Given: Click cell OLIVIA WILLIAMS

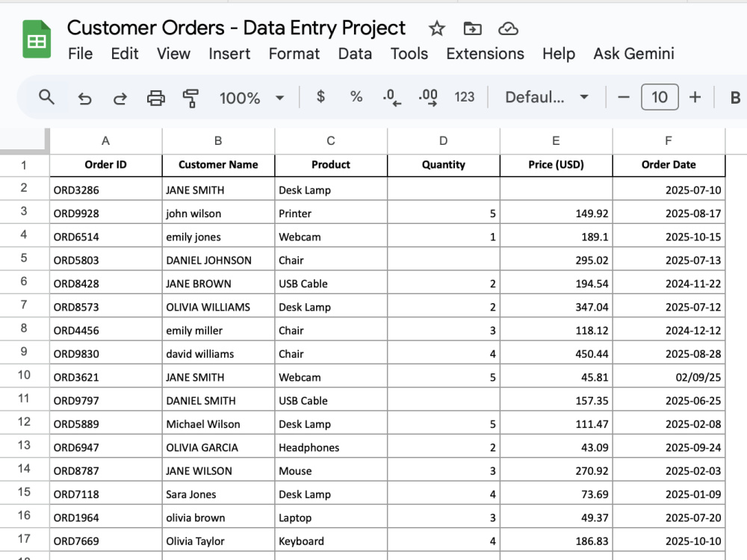Looking at the screenshot, I should click(x=218, y=306).
